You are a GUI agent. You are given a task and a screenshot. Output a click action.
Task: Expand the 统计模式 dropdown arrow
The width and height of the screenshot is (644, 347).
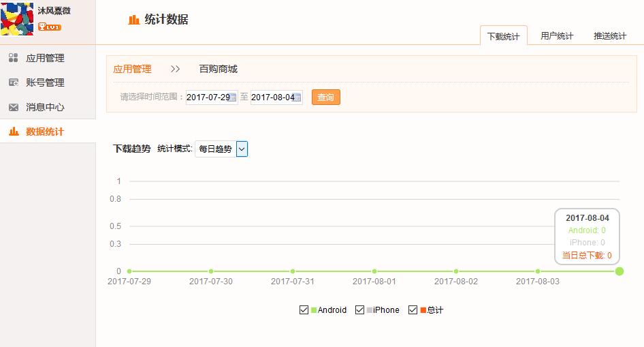click(x=242, y=149)
